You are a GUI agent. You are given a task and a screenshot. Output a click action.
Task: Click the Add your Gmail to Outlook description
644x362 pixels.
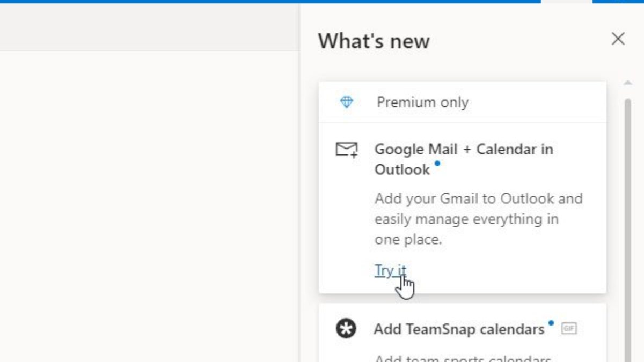point(478,219)
